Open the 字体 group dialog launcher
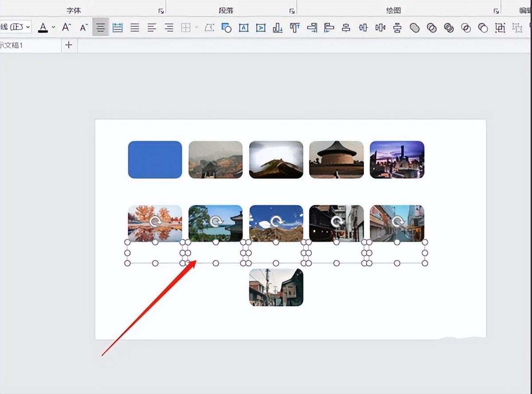Screen dimensions: 532x394 (161, 11)
